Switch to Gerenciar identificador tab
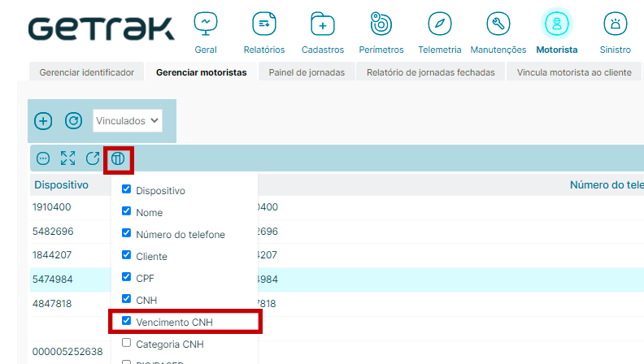Screen dimensions: 644x364 coord(87,72)
